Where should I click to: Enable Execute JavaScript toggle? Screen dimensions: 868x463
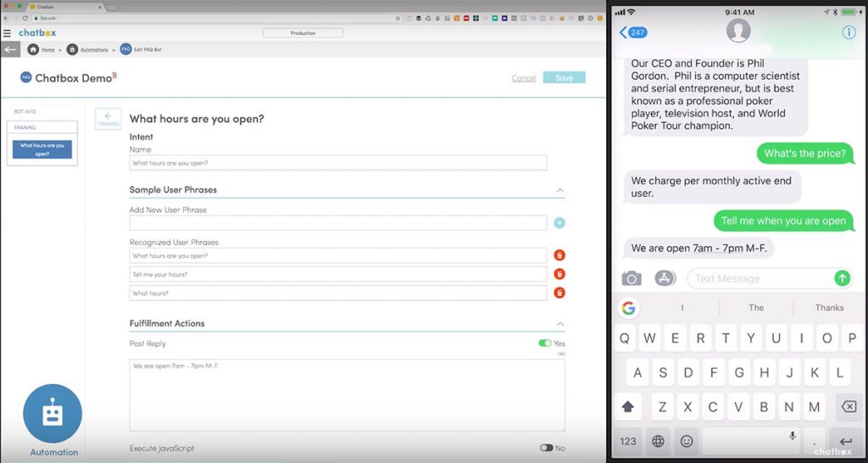point(547,448)
